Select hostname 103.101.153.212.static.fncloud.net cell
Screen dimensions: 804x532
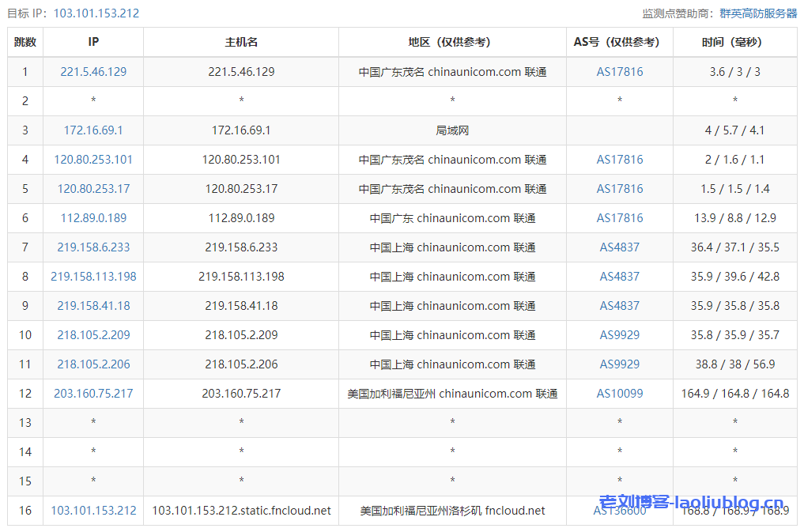pos(241,511)
